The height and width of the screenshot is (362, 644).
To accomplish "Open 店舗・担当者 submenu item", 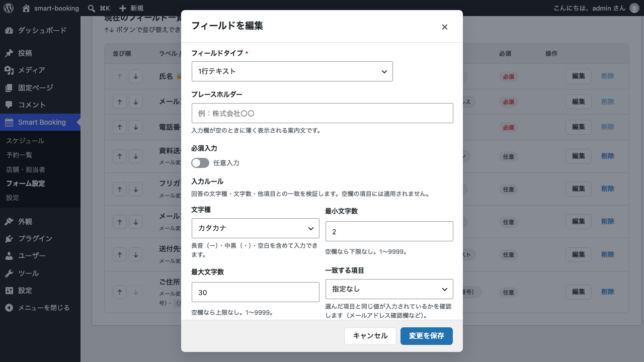I will (x=40, y=169).
